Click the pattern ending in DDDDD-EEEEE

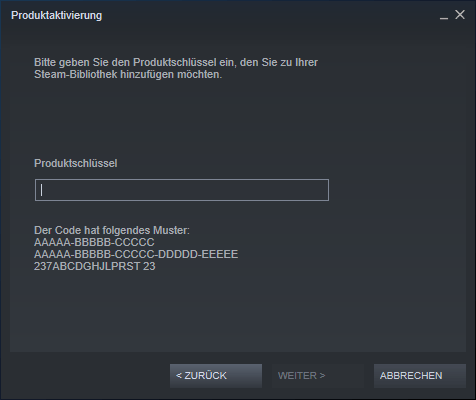tap(136, 254)
